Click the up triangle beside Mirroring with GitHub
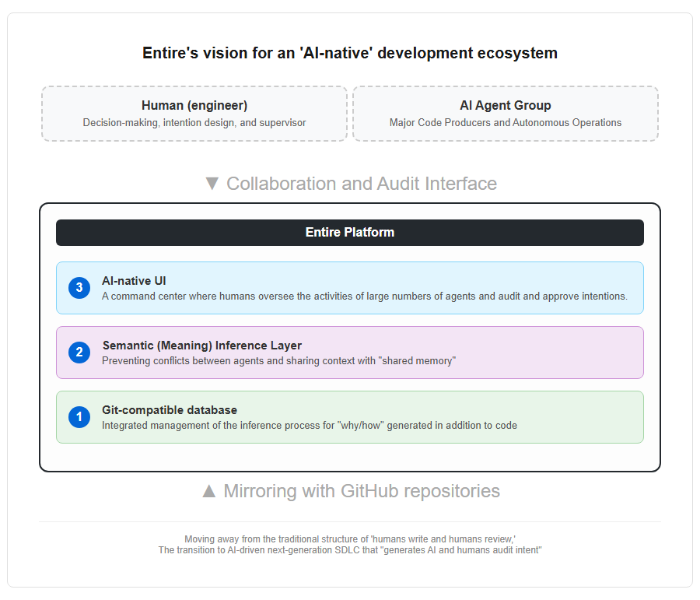This screenshot has height=600, width=700. click(x=209, y=491)
